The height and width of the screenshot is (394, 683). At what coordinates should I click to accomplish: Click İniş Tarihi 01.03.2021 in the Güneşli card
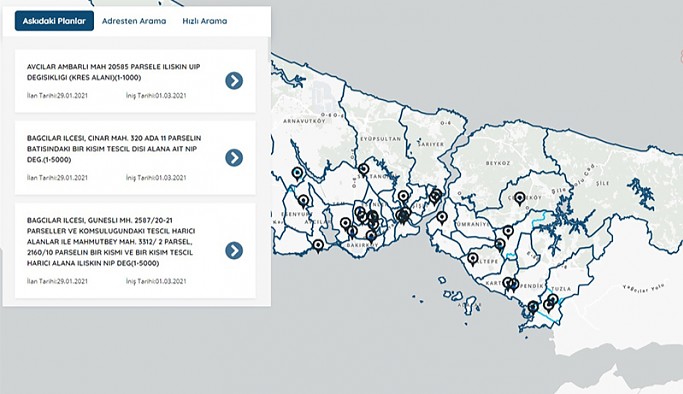[x=156, y=281]
